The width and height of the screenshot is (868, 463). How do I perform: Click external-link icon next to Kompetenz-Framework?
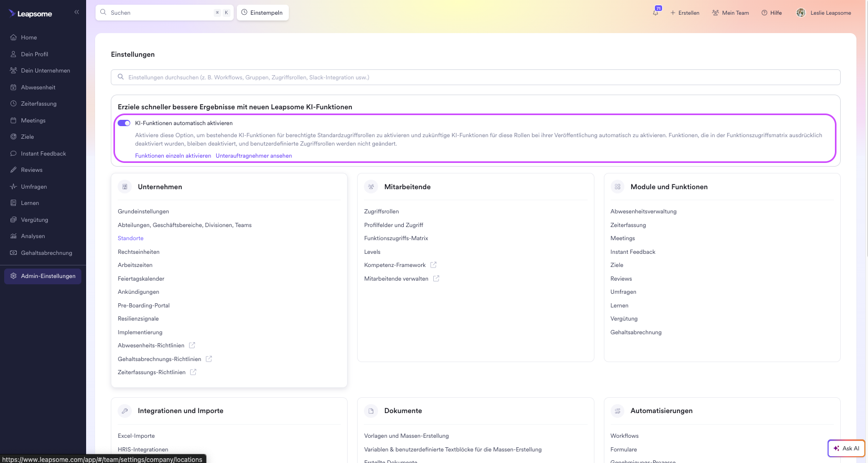point(433,265)
